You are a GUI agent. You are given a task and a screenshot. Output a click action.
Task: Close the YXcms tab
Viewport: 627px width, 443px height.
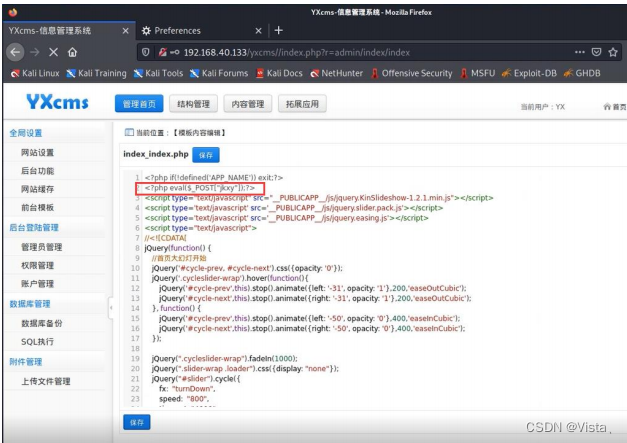point(126,31)
